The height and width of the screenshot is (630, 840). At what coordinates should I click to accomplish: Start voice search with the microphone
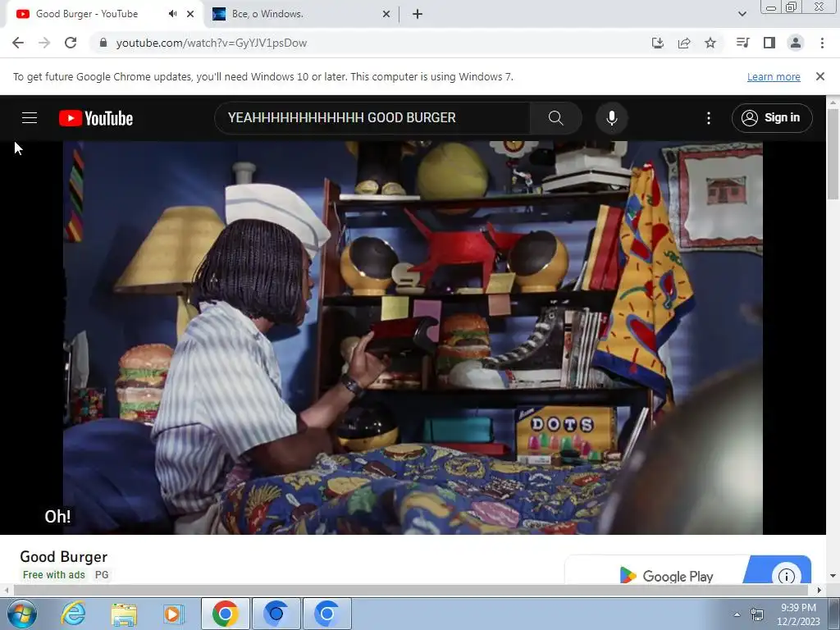point(612,118)
